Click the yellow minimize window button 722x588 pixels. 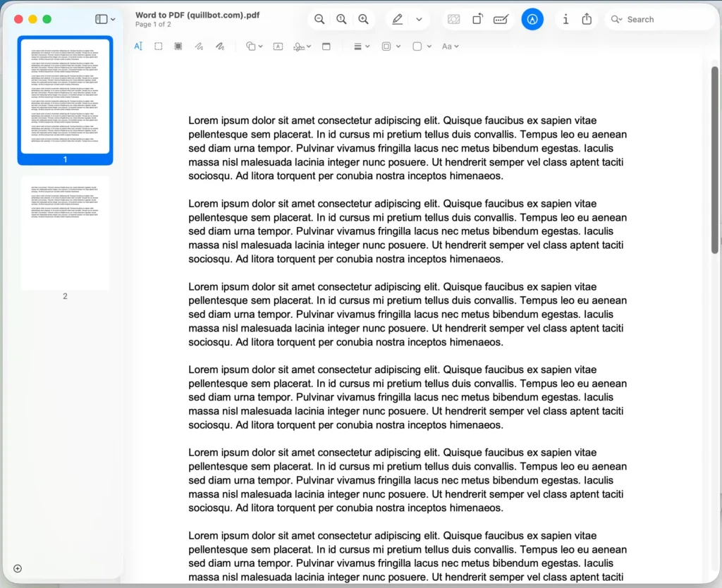coord(32,19)
